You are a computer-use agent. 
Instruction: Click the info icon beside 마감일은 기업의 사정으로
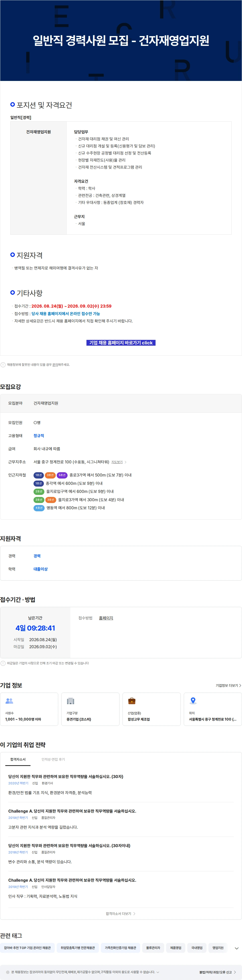(x=3, y=663)
